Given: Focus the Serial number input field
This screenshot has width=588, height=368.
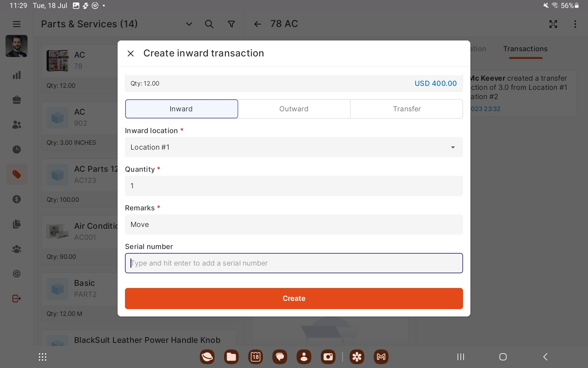Looking at the screenshot, I should click(x=294, y=263).
